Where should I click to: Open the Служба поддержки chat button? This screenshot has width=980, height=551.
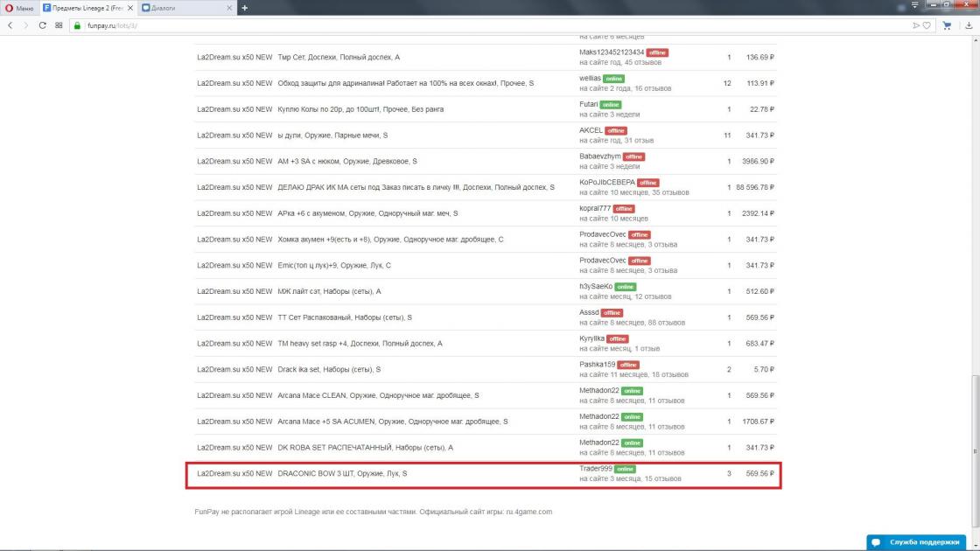click(x=922, y=542)
